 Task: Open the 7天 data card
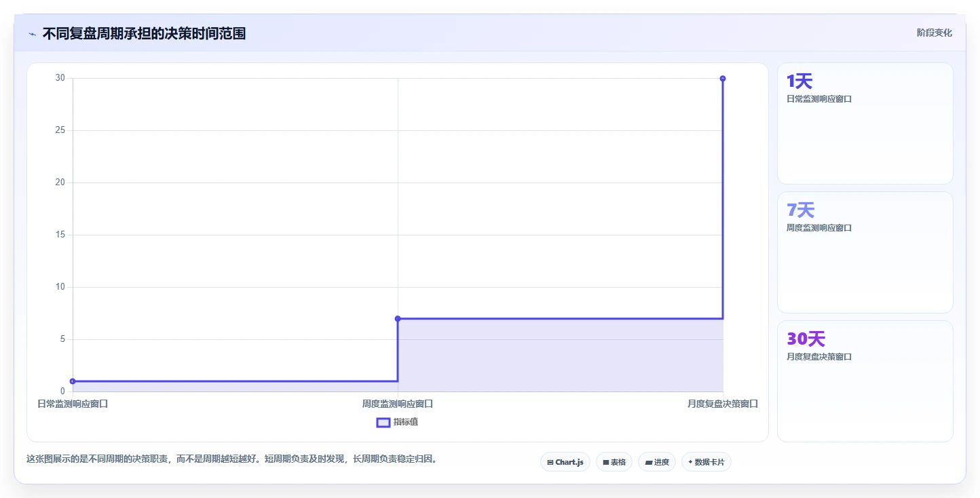865,252
